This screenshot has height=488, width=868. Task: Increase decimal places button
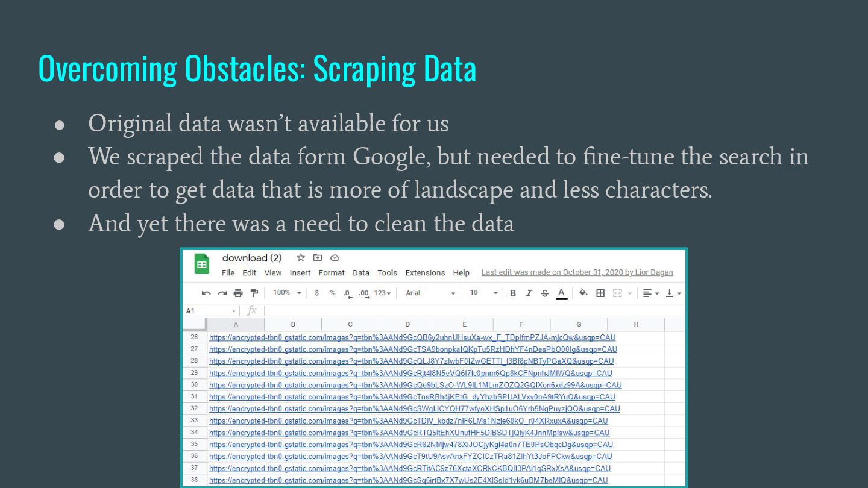tap(363, 293)
